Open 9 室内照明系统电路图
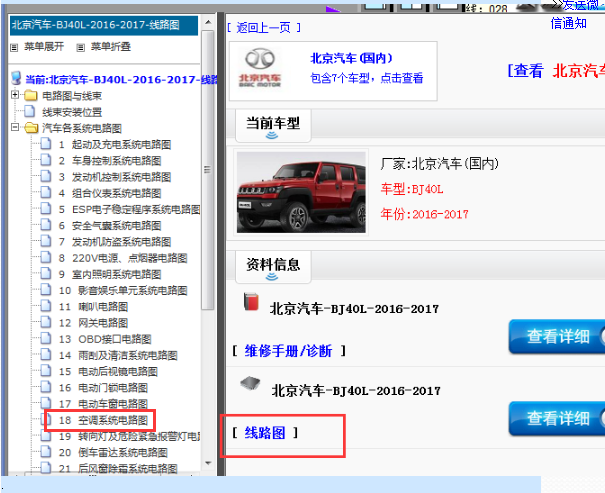Screen dimensions: 605x493 pyautogui.click(x=110, y=274)
